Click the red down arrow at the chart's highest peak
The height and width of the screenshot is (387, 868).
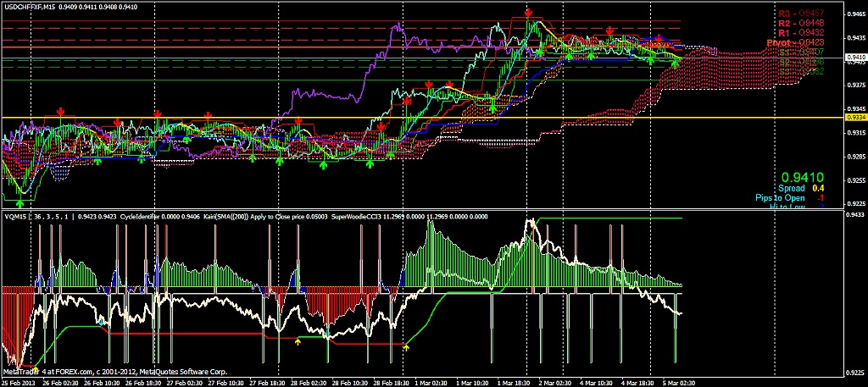(528, 14)
